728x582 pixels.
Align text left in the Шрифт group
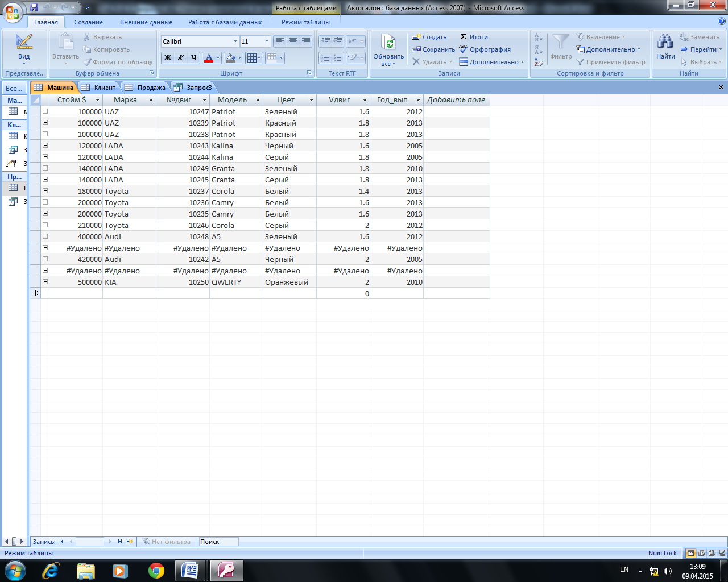279,41
